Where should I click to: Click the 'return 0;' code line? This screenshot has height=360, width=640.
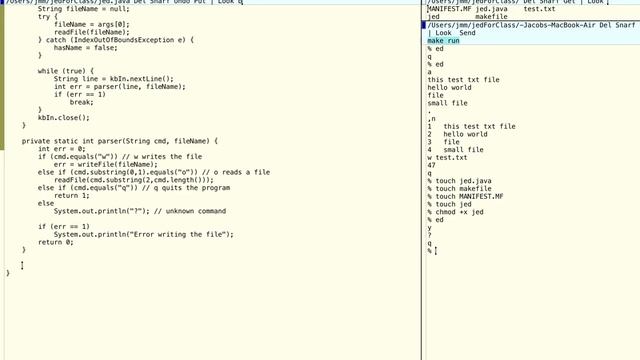tap(56, 242)
